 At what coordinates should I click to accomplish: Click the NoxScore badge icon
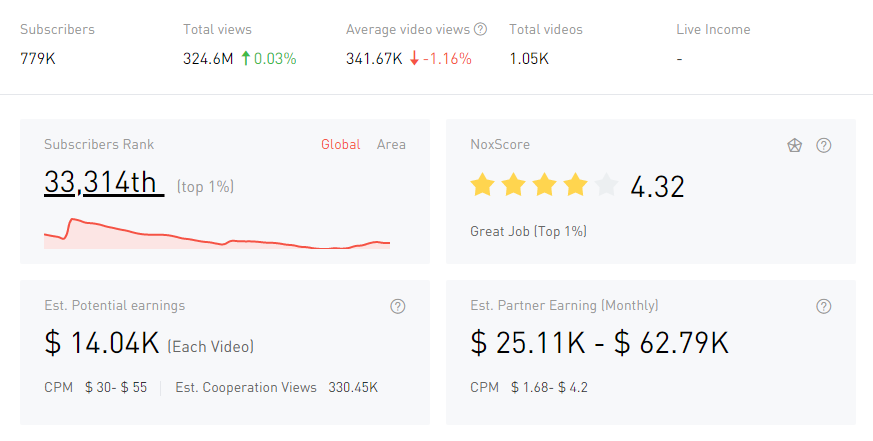pyautogui.click(x=794, y=145)
